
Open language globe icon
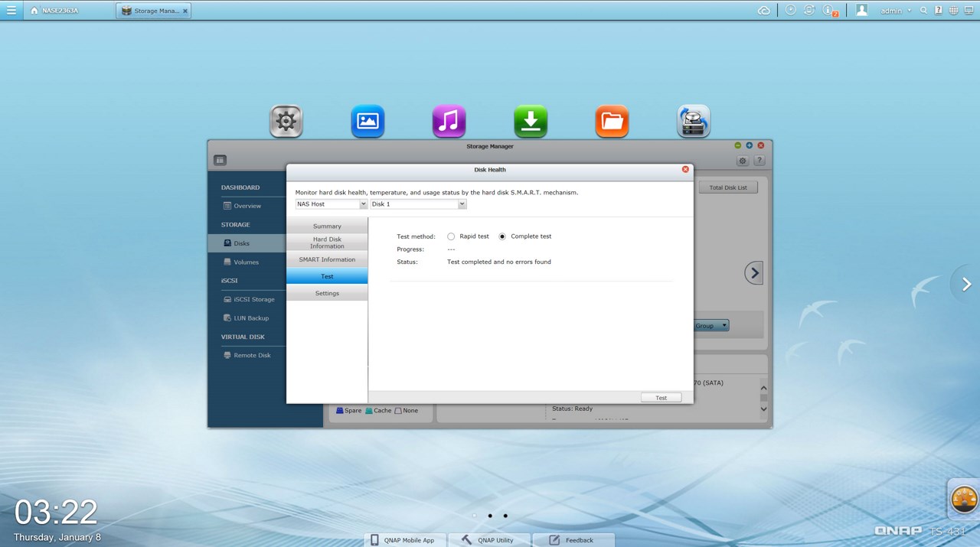click(x=953, y=10)
